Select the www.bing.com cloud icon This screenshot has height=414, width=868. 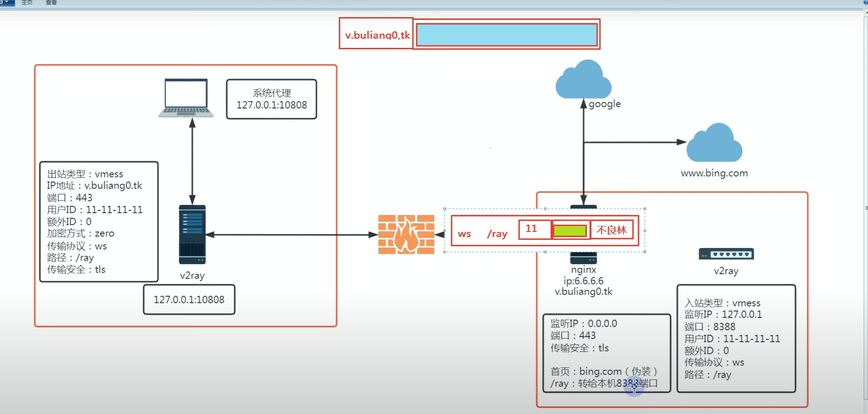click(714, 142)
